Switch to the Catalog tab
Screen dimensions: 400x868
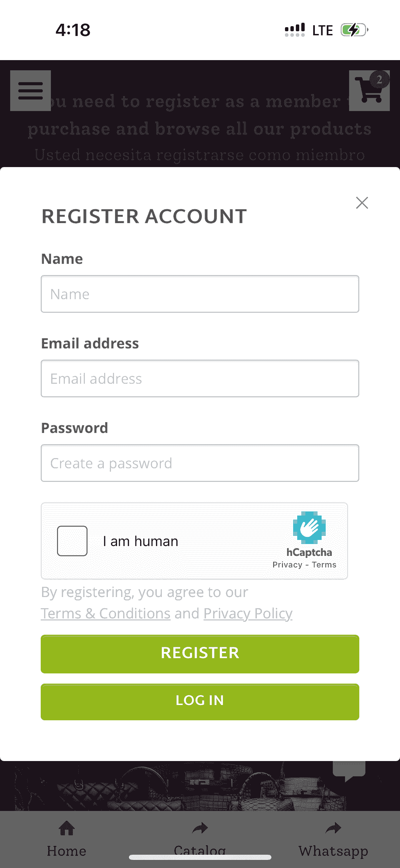[200, 849]
